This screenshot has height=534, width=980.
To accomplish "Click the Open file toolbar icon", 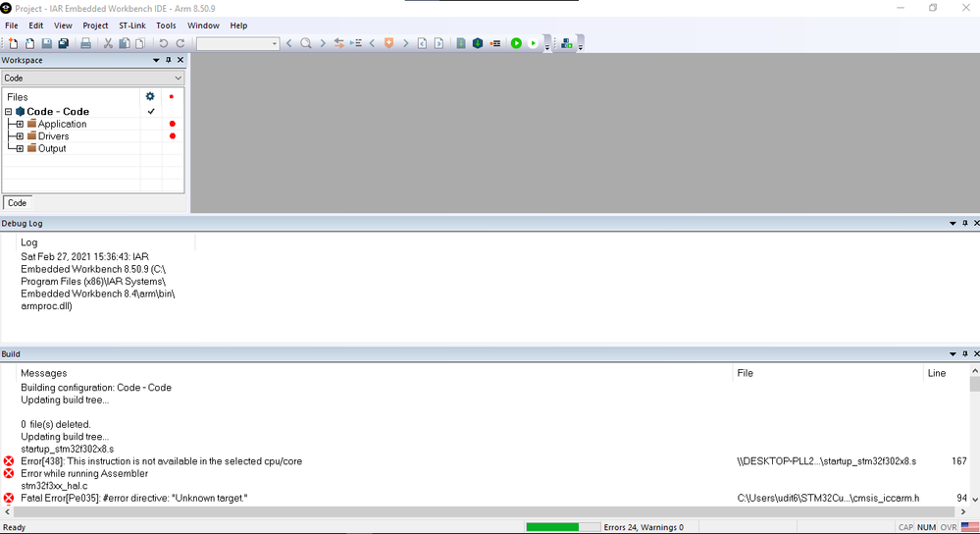I will pyautogui.click(x=29, y=43).
